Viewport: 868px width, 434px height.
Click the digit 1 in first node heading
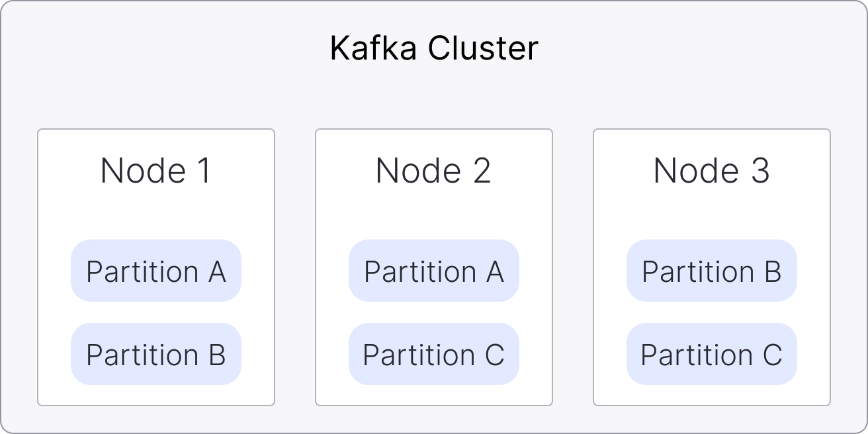pos(202,171)
